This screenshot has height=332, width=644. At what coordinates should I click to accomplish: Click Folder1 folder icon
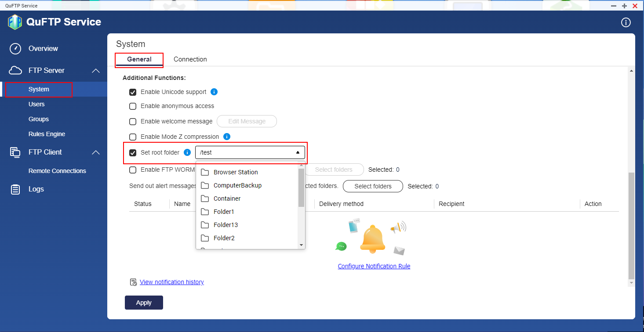[x=204, y=212]
